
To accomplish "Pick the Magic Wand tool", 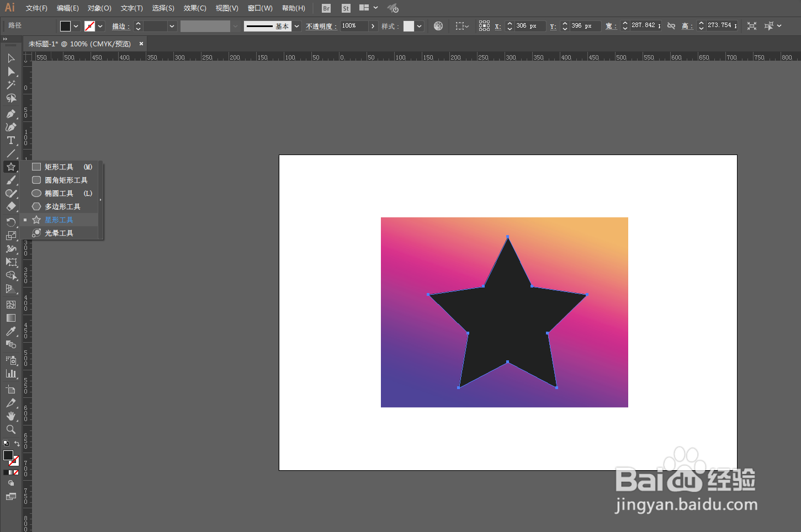I will tap(10, 84).
